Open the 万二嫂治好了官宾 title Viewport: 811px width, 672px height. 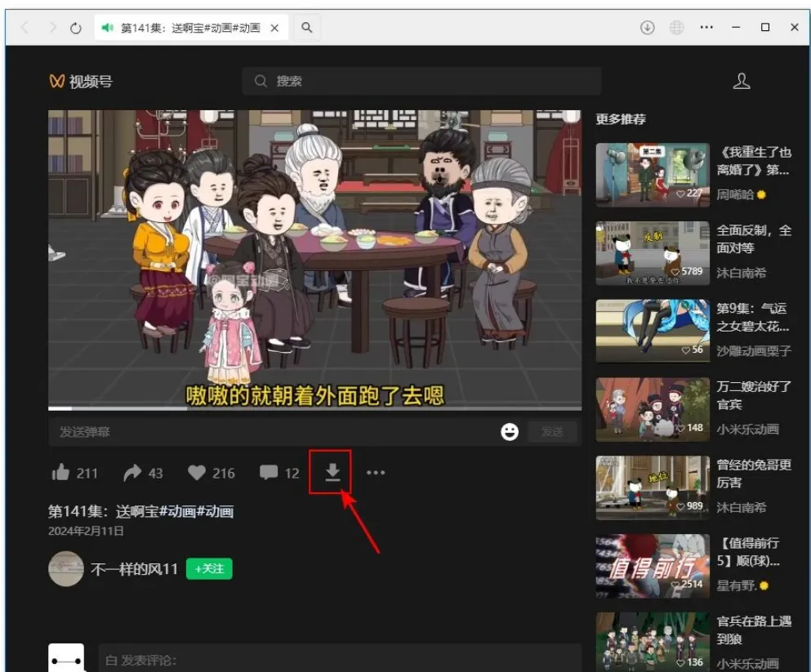pyautogui.click(x=754, y=395)
